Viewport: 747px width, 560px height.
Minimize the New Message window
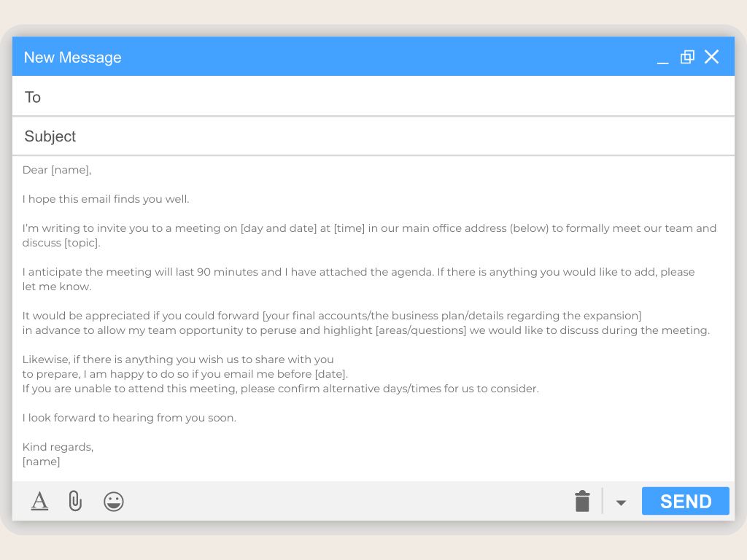point(662,58)
